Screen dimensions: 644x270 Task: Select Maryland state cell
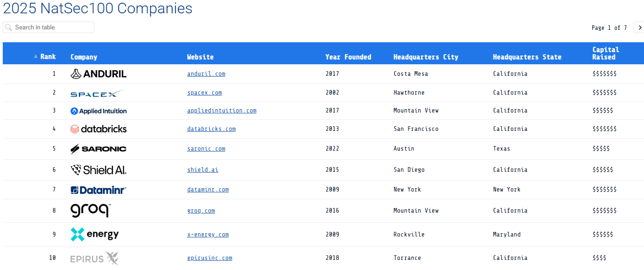tap(506, 235)
